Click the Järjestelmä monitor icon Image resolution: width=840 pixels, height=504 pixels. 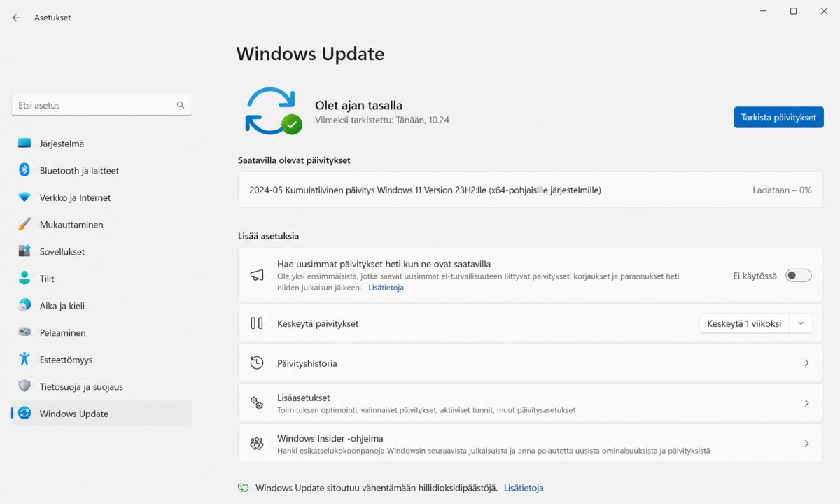[x=24, y=143]
